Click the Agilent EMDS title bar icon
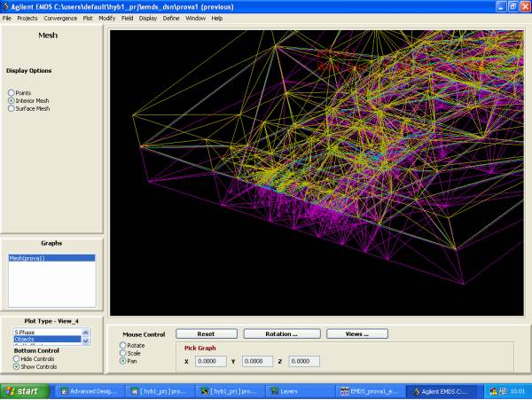Screen dimensions: 532x400 click(5, 6)
